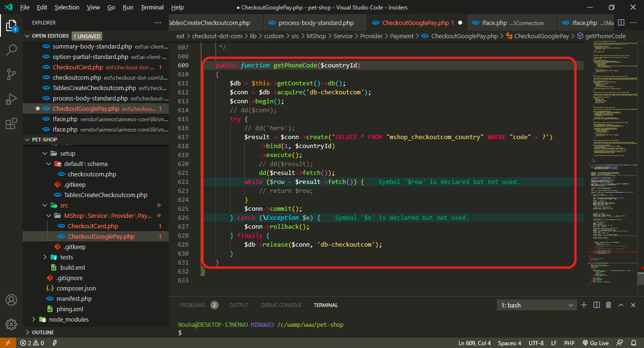Go to line via Ln 609, Col 4
The width and height of the screenshot is (644, 348).
(x=475, y=343)
